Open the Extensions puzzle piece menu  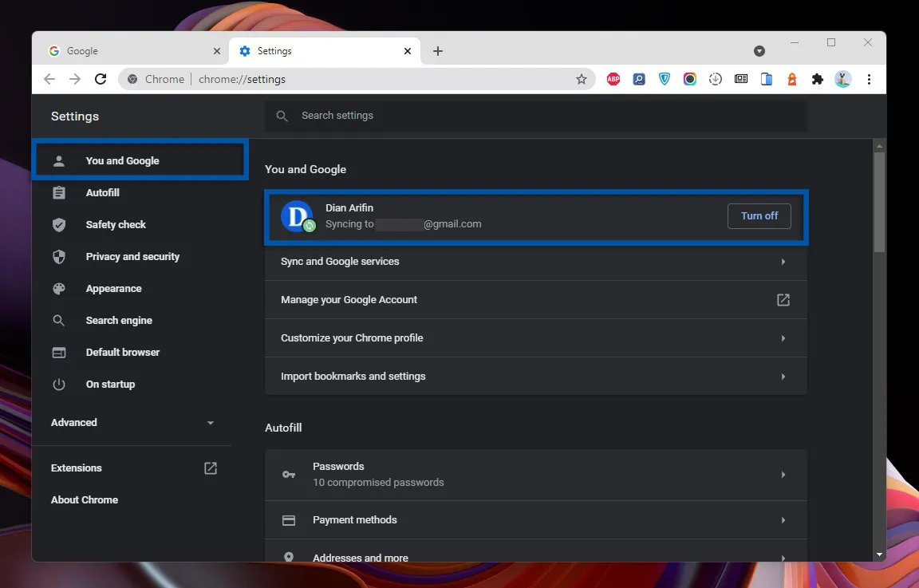pos(818,79)
